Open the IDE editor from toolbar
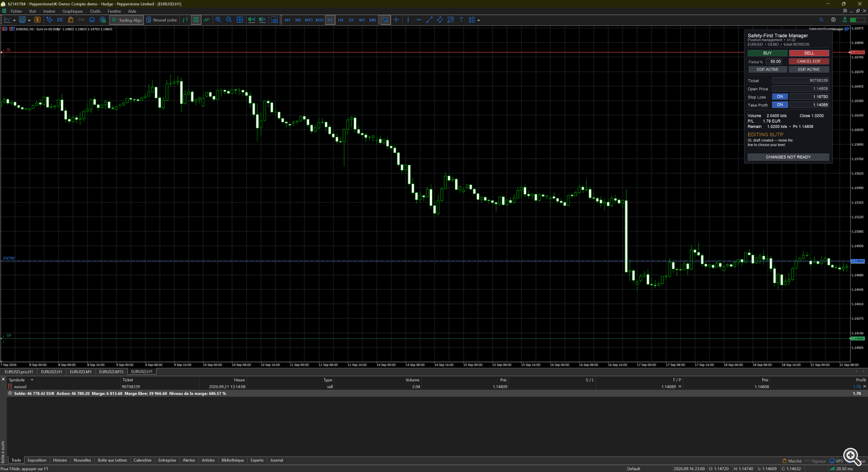This screenshot has height=472, width=868. 60,20
